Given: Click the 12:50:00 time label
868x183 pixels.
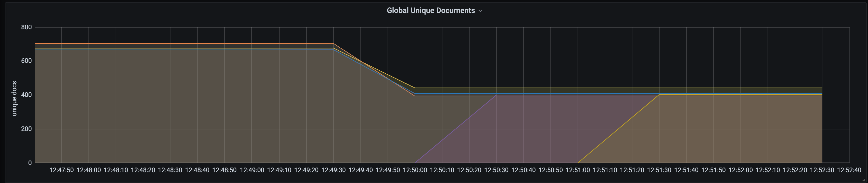Looking at the screenshot, I should (x=415, y=170).
